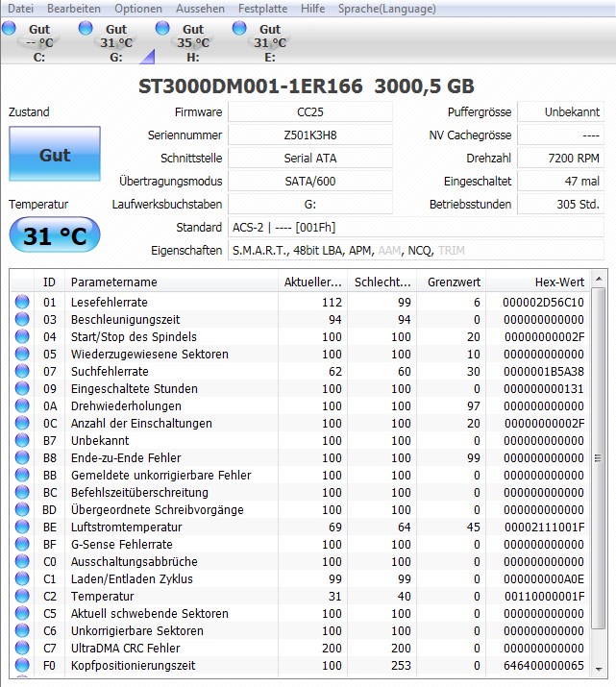This screenshot has width=616, height=687.
Task: Click status icon for UltraDMA CRC Fehler
Action: (x=22, y=648)
